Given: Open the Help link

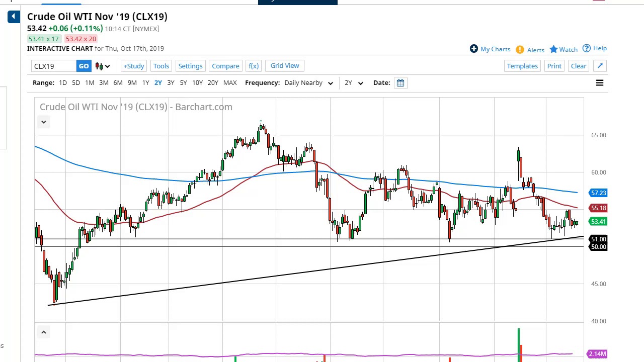Looking at the screenshot, I should click(x=600, y=48).
